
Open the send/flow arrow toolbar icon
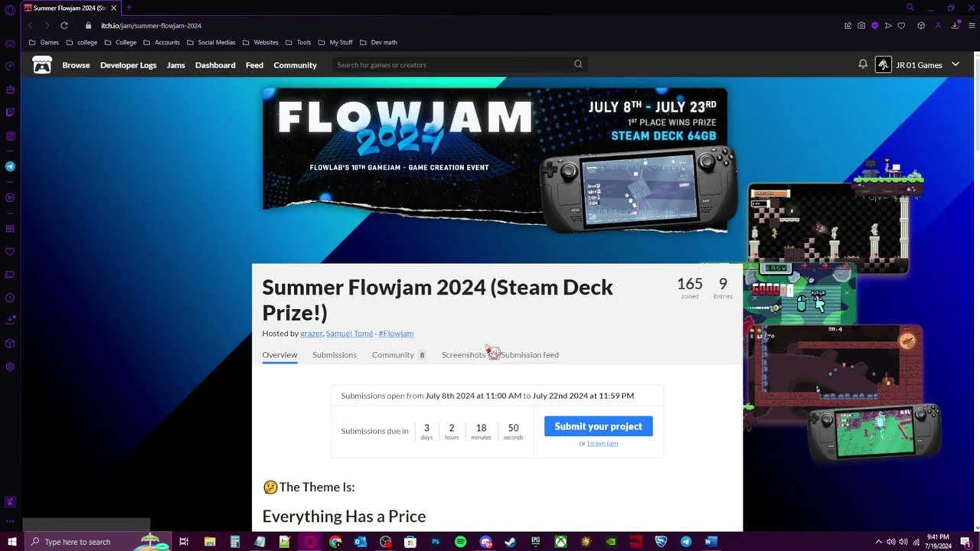click(x=888, y=25)
